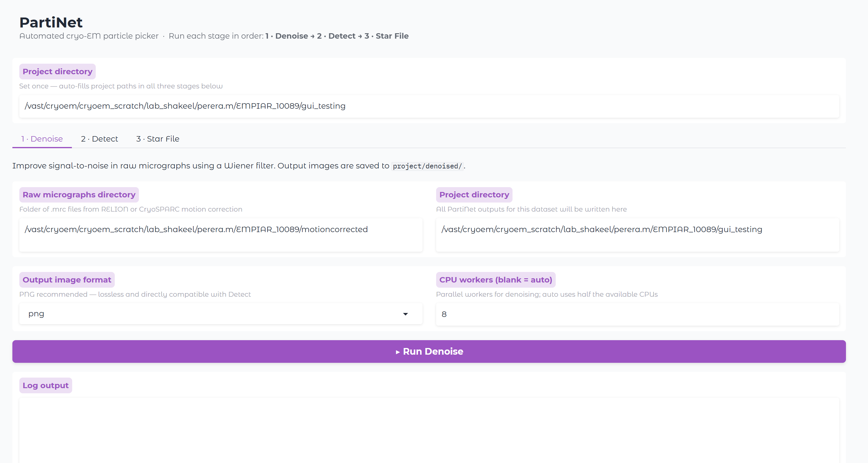The width and height of the screenshot is (868, 463).
Task: Click 'Automated cryo-EM particle picker' subtitle
Action: coord(88,36)
